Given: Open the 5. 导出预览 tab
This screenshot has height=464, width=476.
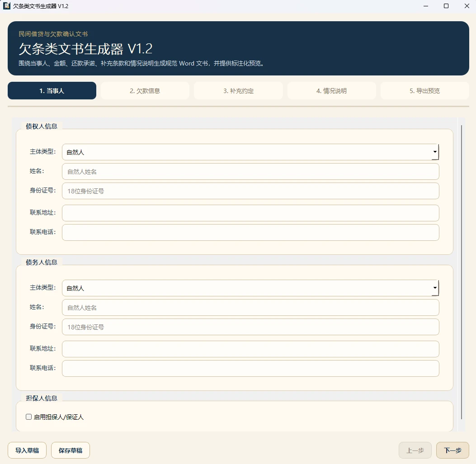Looking at the screenshot, I should click(425, 91).
